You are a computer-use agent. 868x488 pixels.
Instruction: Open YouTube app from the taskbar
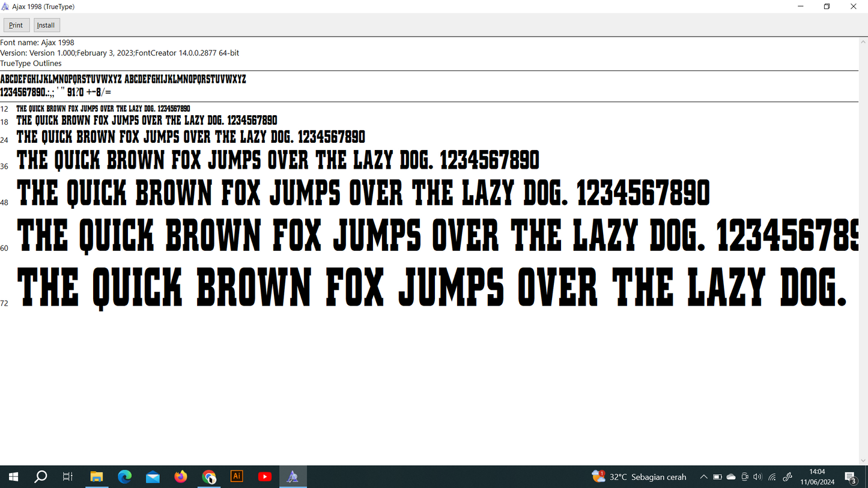click(x=265, y=477)
